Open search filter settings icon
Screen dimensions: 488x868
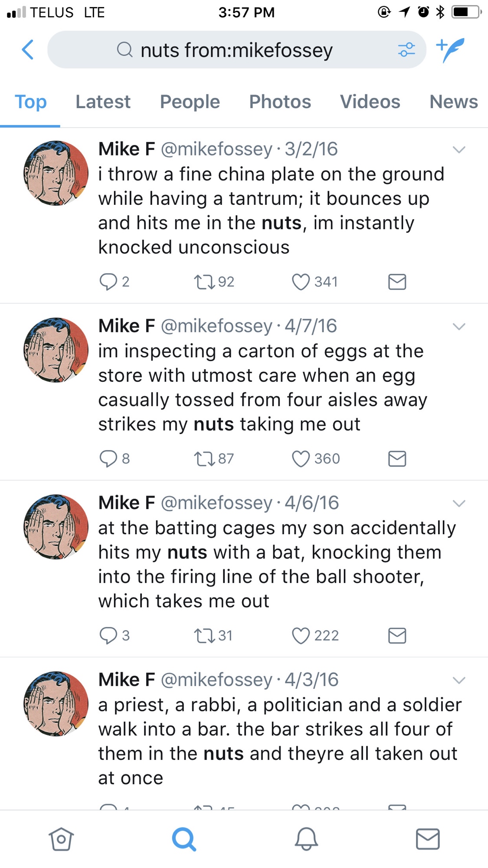(x=406, y=49)
